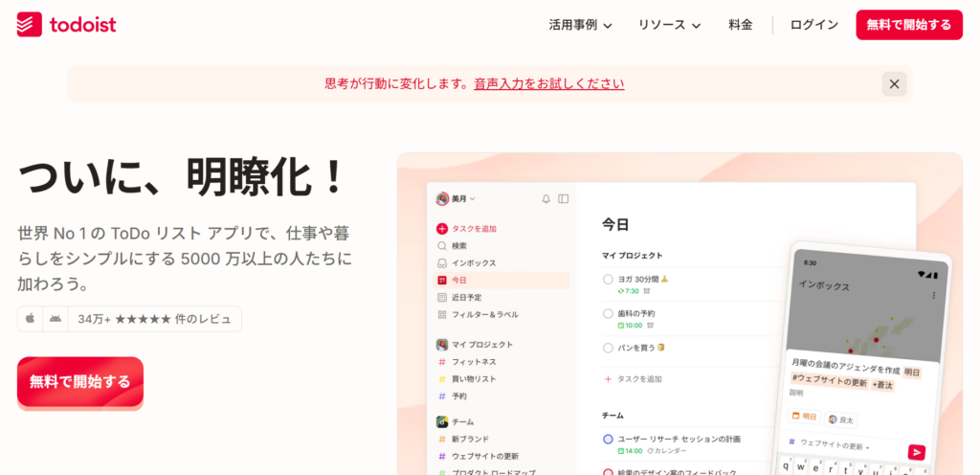Check off the 歯科の予約 task
This screenshot has width=980, height=475.
click(x=608, y=314)
